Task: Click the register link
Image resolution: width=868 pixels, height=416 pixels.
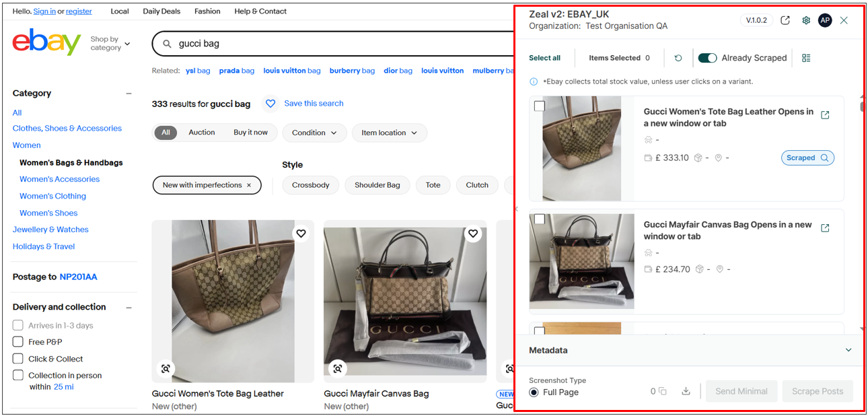Action: (79, 11)
